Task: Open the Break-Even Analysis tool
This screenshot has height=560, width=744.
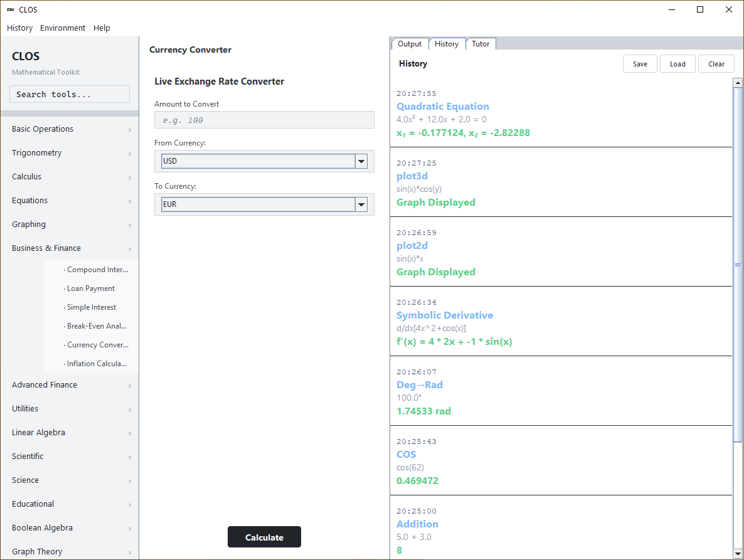Action: [91, 325]
